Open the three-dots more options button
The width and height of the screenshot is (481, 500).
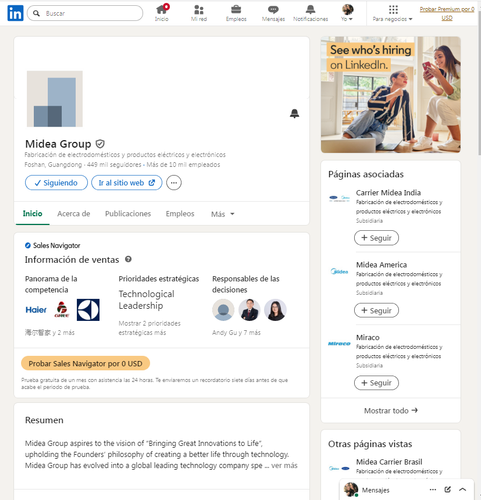pyautogui.click(x=174, y=183)
